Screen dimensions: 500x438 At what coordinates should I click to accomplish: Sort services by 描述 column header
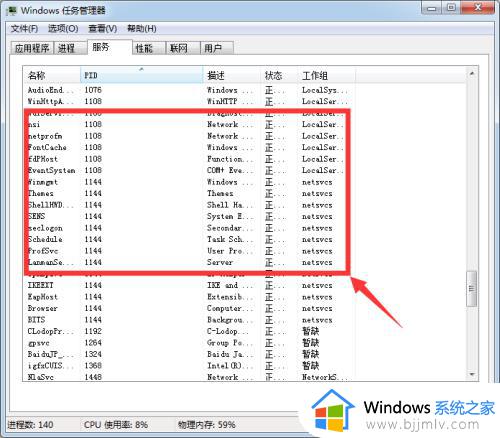232,75
